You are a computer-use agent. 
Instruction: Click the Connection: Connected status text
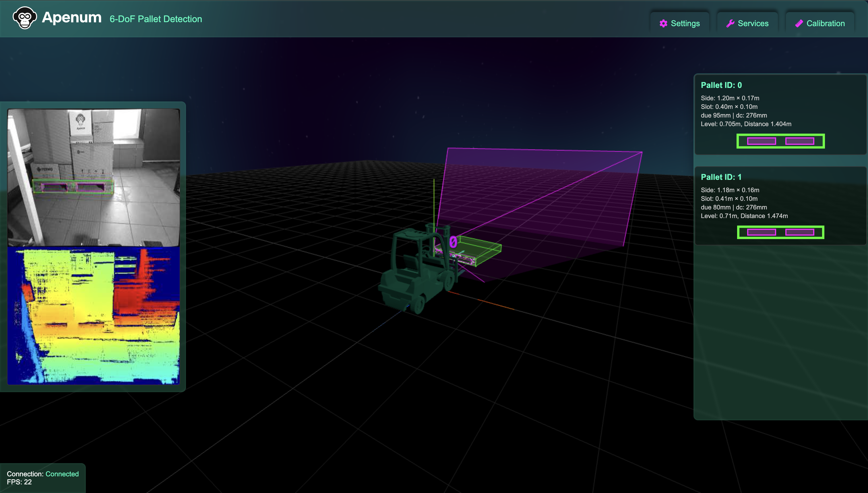point(42,474)
